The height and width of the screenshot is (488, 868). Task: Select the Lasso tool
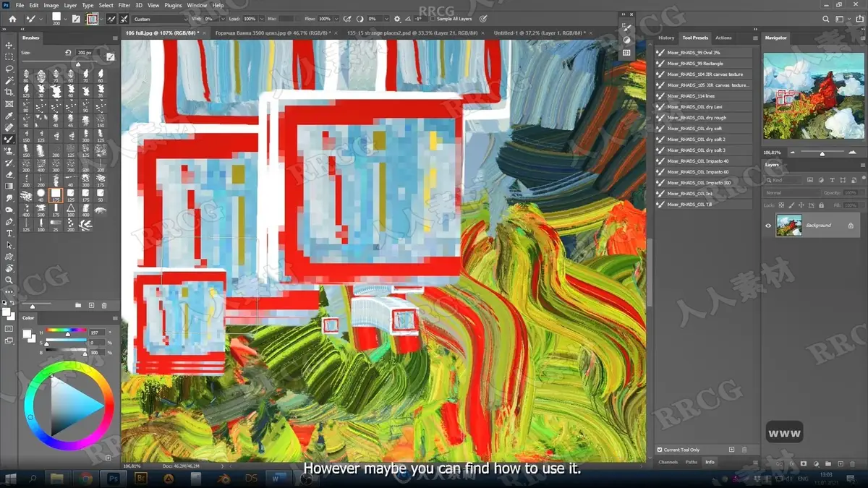point(9,69)
